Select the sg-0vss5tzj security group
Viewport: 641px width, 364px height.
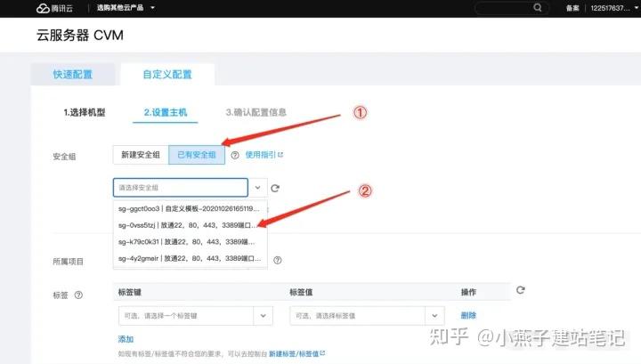(191, 225)
